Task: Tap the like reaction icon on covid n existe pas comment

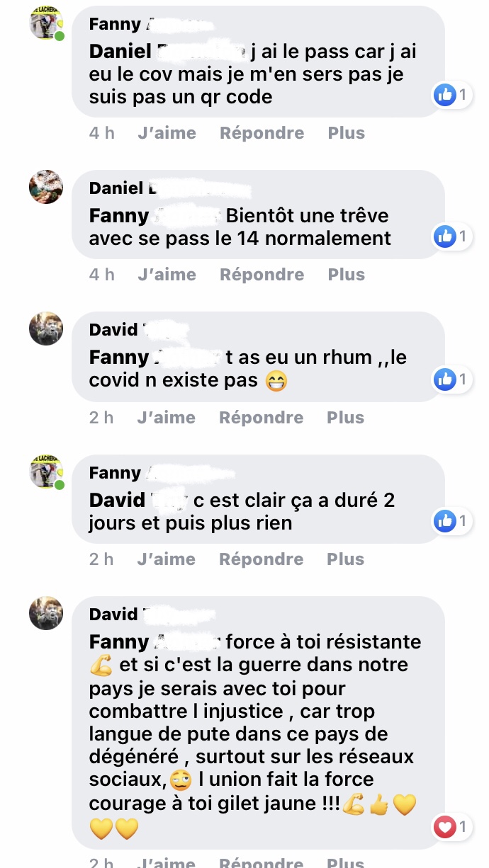Action: click(444, 379)
